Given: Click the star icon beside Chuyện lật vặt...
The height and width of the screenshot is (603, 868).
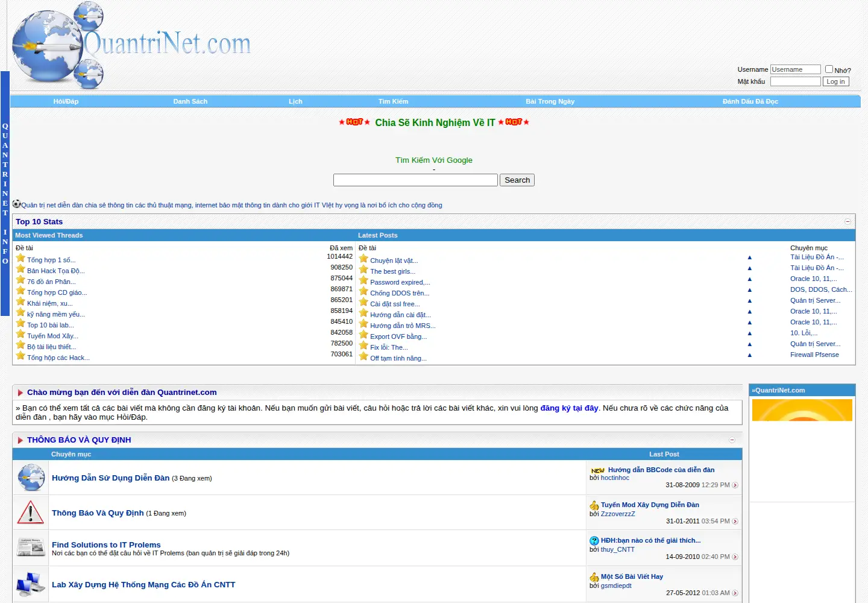Looking at the screenshot, I should 363,259.
